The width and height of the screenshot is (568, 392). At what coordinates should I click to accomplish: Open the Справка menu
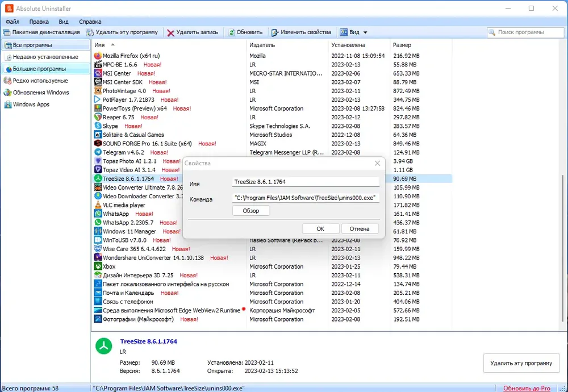[x=90, y=22]
